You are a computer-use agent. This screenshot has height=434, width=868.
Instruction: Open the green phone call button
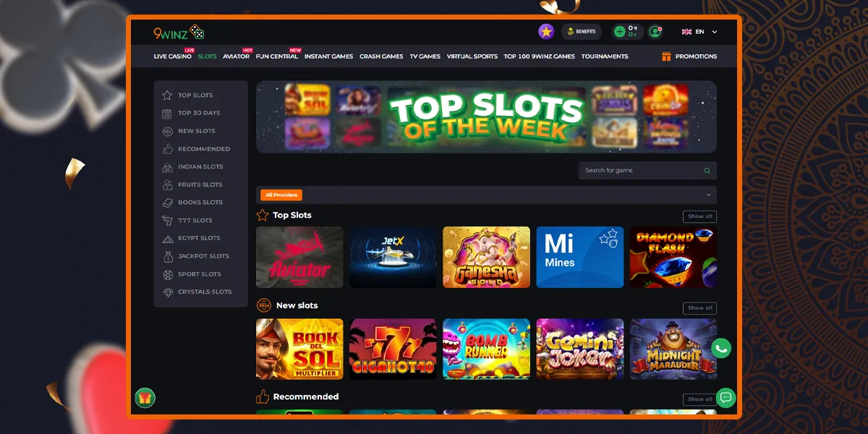(720, 348)
